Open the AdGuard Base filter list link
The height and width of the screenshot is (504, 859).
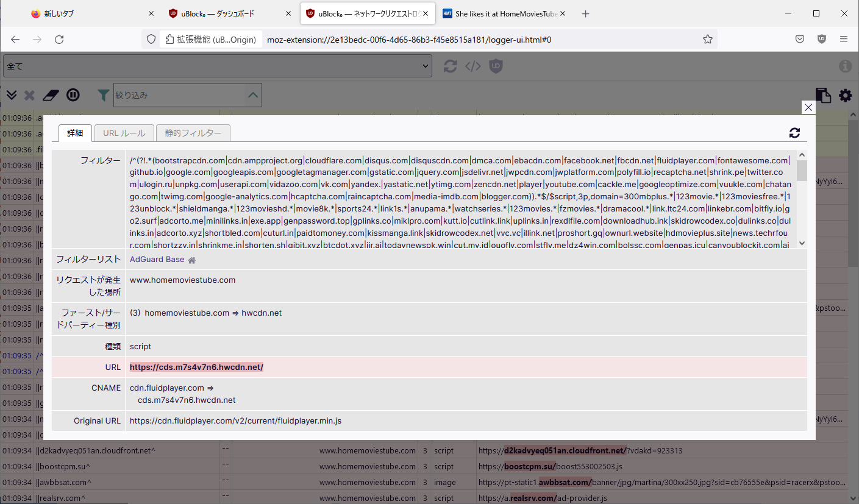[x=156, y=259]
